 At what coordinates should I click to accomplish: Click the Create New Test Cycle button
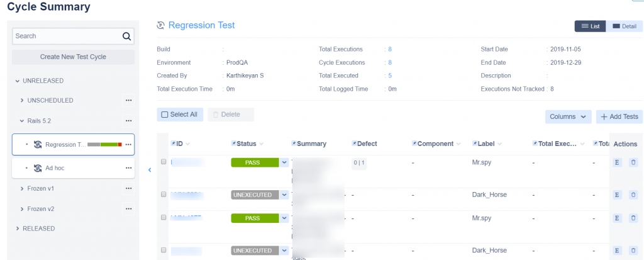tap(73, 57)
